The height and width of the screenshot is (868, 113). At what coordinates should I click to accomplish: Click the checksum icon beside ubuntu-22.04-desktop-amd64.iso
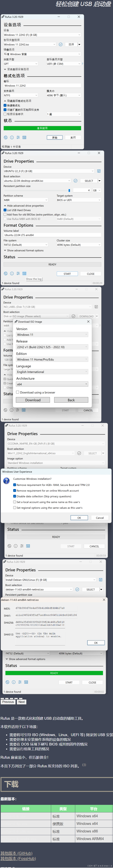tap(75, 181)
